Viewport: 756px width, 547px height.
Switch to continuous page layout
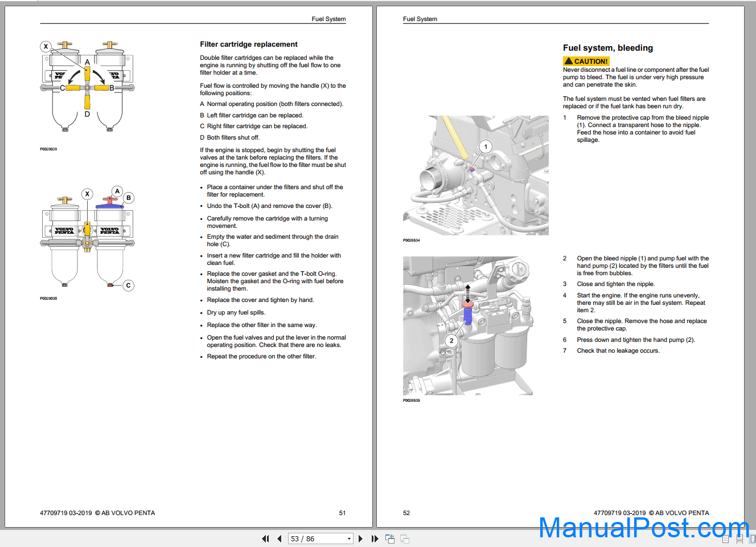coord(739,539)
